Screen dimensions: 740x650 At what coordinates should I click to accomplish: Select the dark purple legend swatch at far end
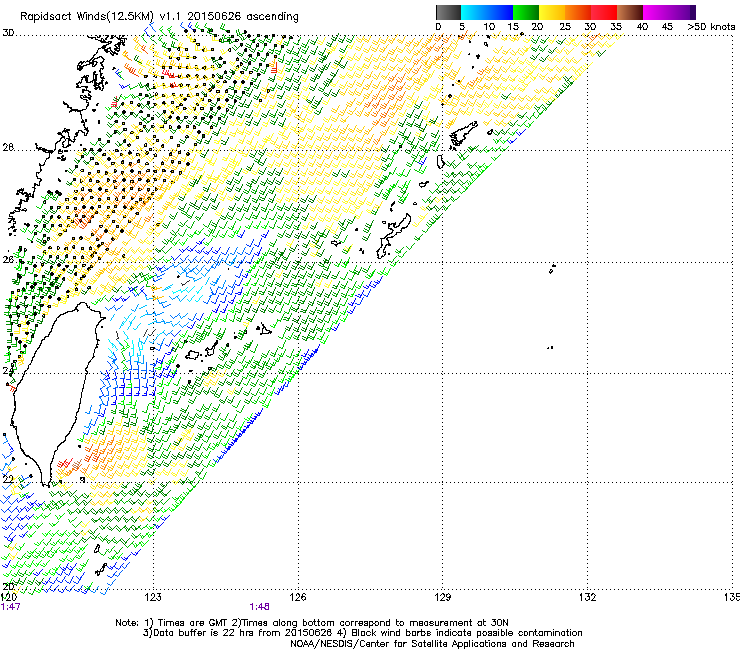tap(693, 12)
